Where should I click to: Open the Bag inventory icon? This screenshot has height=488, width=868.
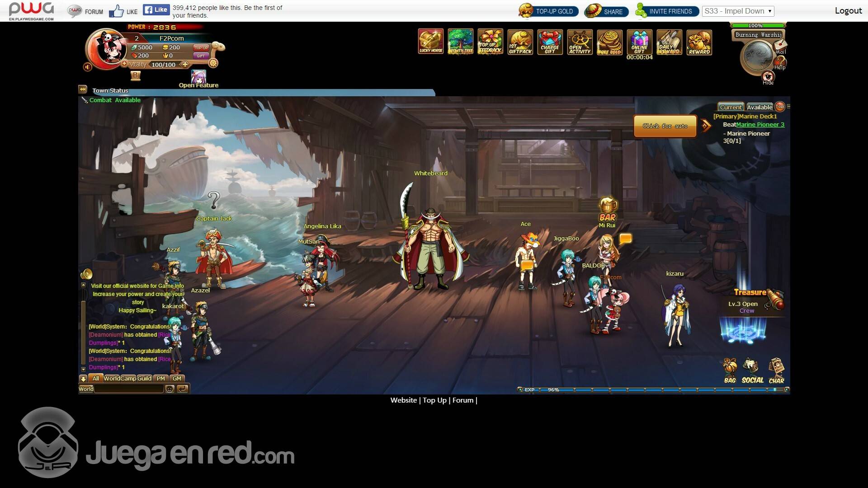click(730, 371)
